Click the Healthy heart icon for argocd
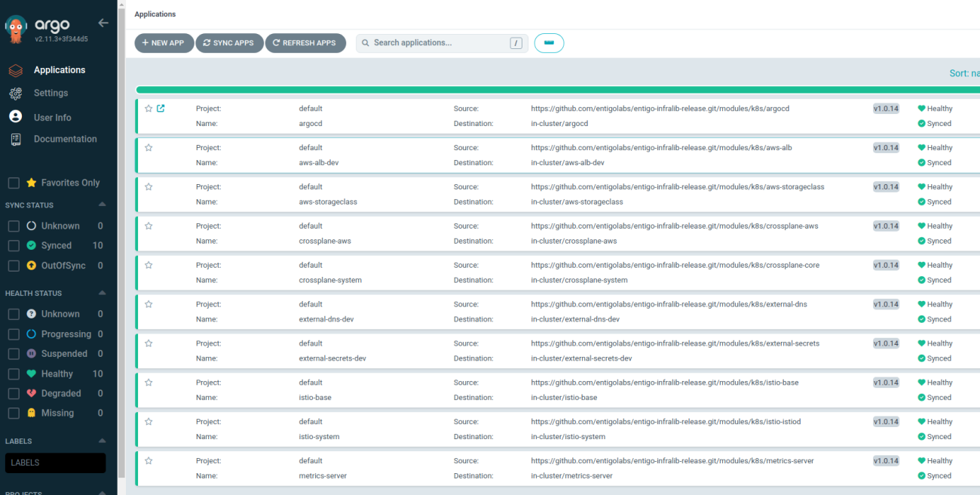Viewport: 980px width, 495px height. [921, 109]
